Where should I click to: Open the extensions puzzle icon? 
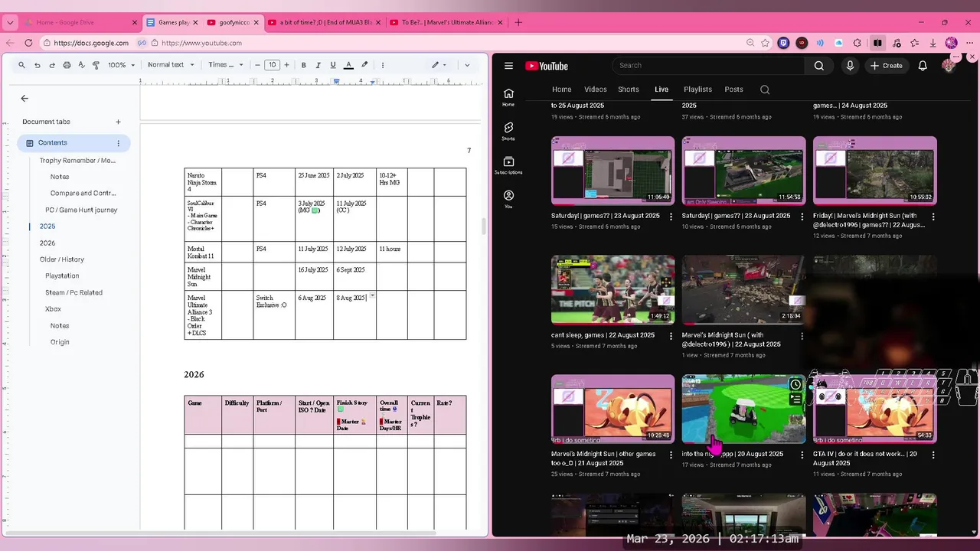point(857,43)
